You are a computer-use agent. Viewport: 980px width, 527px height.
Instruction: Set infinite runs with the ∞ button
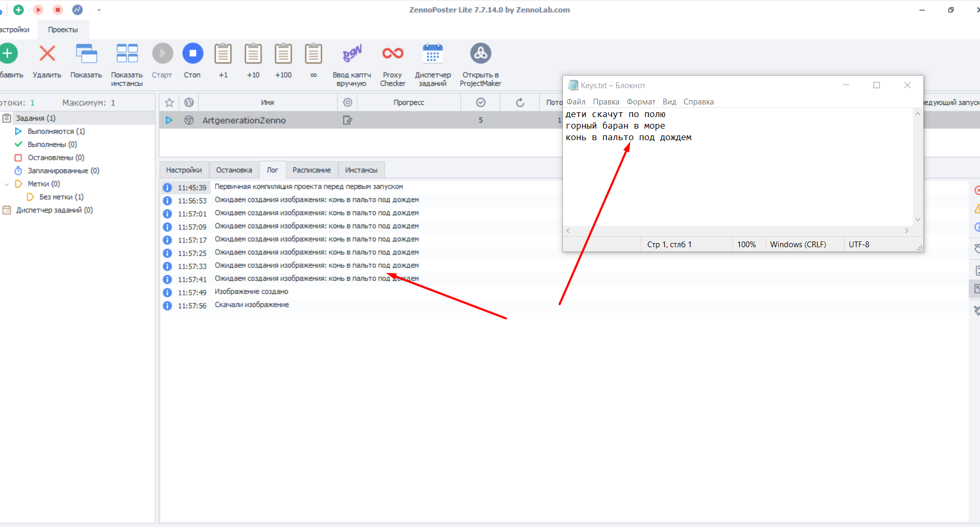coord(314,62)
